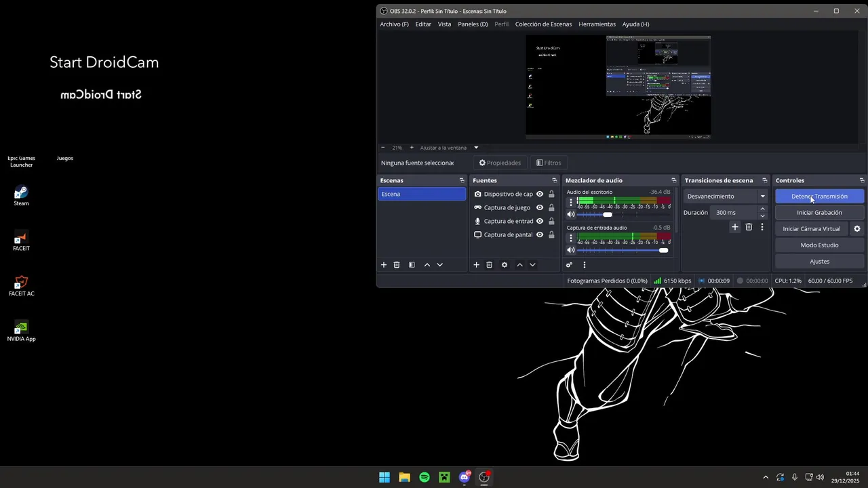Move scene up with arrow in Escenas
The image size is (868, 488).
tap(427, 265)
